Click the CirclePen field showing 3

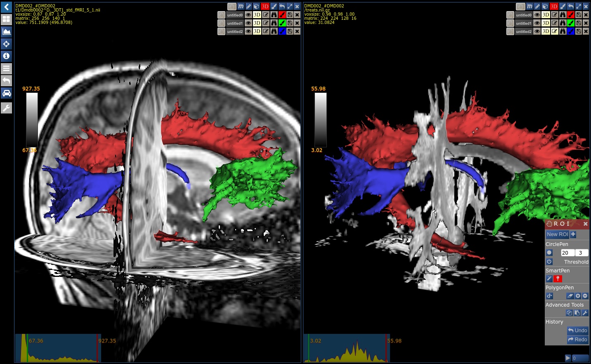582,253
